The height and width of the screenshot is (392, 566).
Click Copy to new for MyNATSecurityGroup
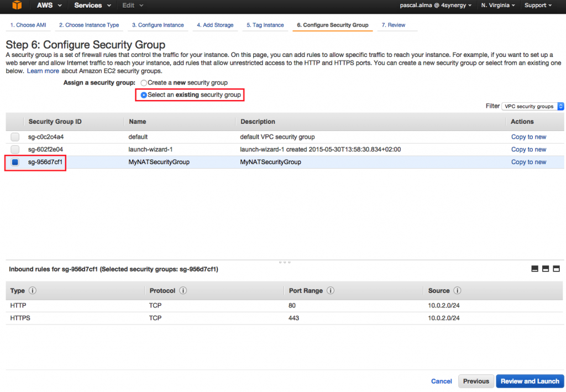coord(528,162)
